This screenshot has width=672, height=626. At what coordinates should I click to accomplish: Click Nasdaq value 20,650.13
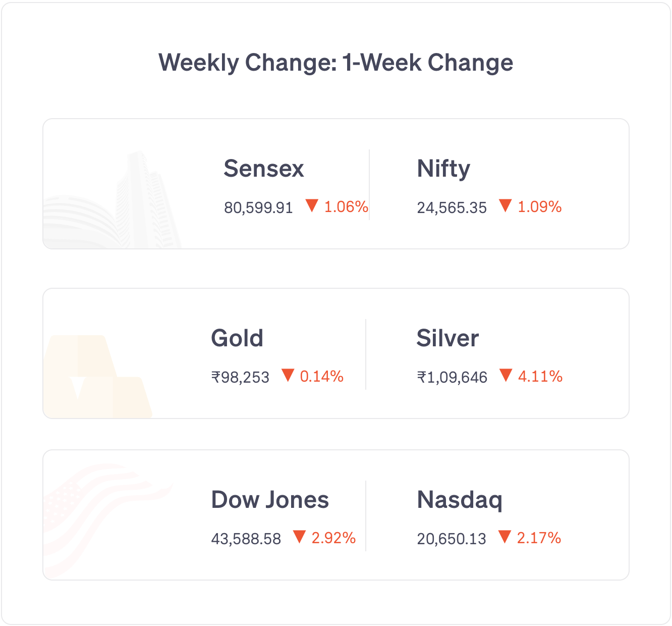(x=452, y=539)
